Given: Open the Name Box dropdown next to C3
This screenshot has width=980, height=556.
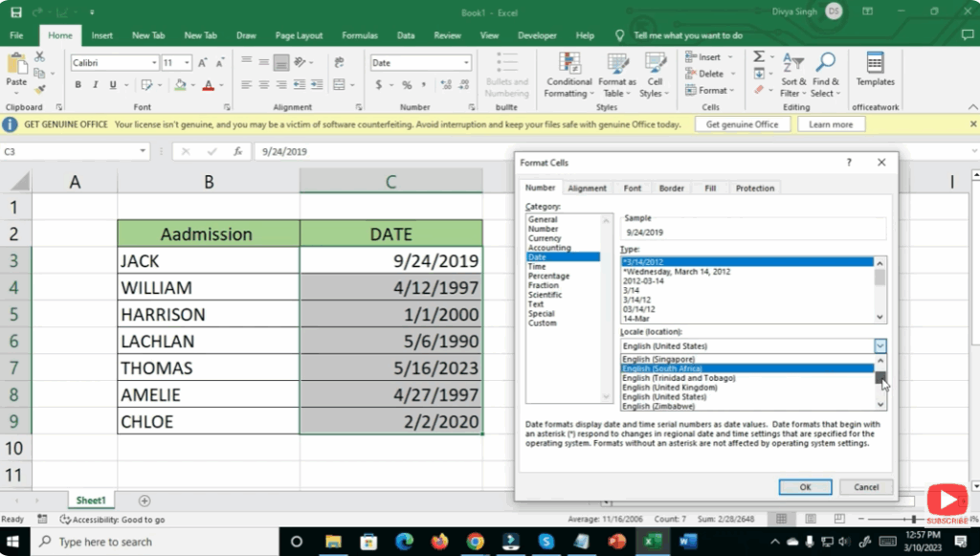Looking at the screenshot, I should (x=144, y=151).
